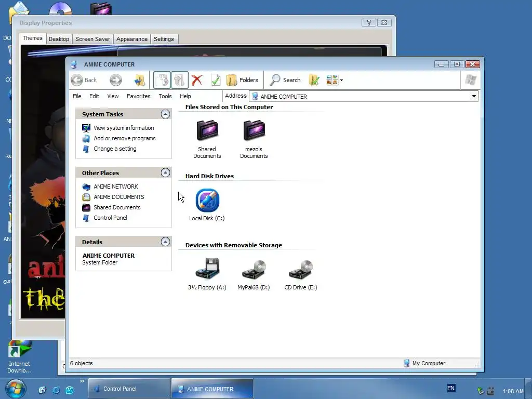Click the green checkmark Properties icon
532x399 pixels.
pos(216,80)
